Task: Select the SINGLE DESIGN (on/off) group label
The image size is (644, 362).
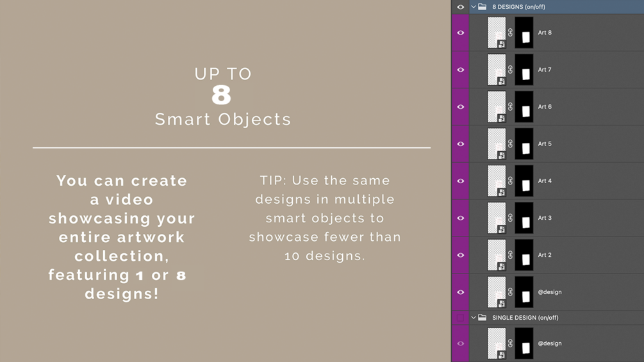Action: 525,318
